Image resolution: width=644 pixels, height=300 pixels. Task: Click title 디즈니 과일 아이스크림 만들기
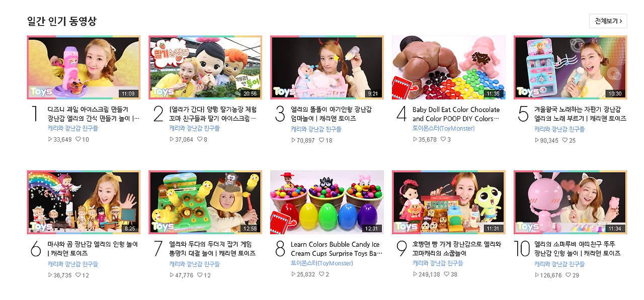click(x=88, y=109)
